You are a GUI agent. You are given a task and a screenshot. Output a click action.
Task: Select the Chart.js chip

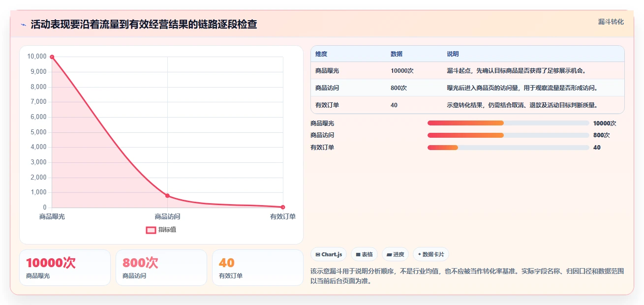point(329,254)
